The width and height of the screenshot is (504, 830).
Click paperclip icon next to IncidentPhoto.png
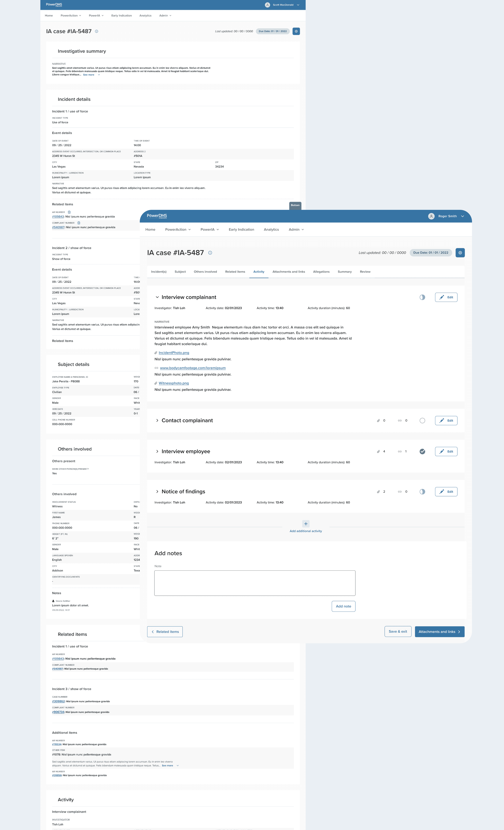(156, 353)
